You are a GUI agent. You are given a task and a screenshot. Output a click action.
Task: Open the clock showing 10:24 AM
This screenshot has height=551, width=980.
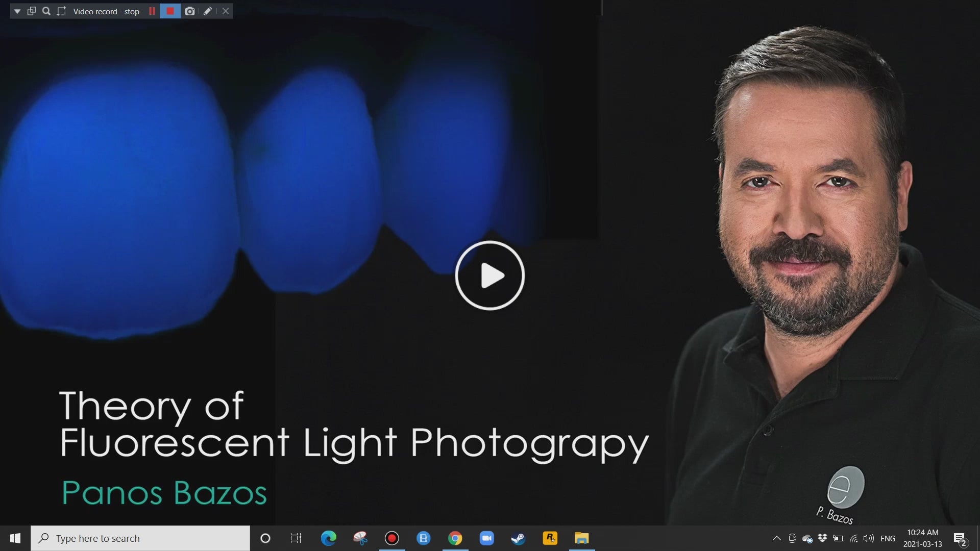922,538
